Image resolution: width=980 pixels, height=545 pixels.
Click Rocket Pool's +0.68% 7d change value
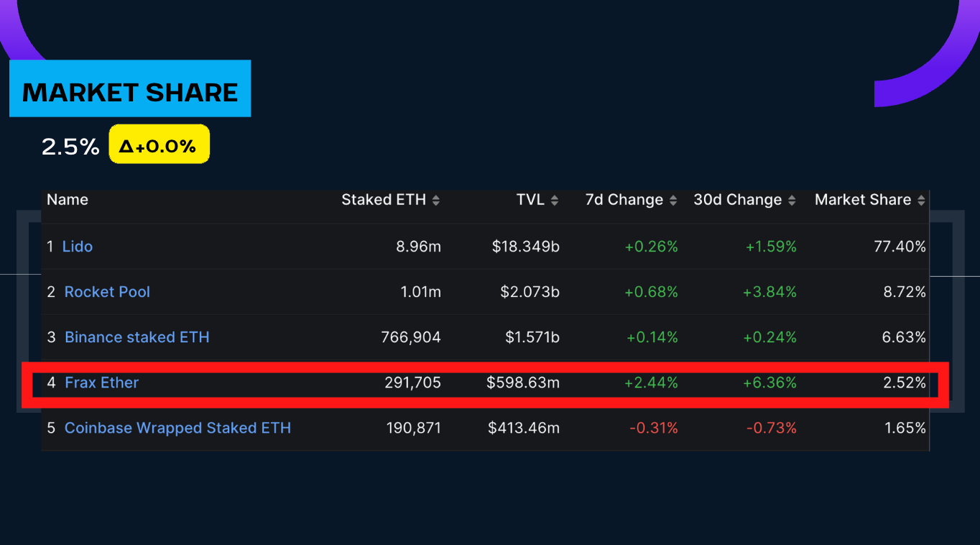[651, 292]
